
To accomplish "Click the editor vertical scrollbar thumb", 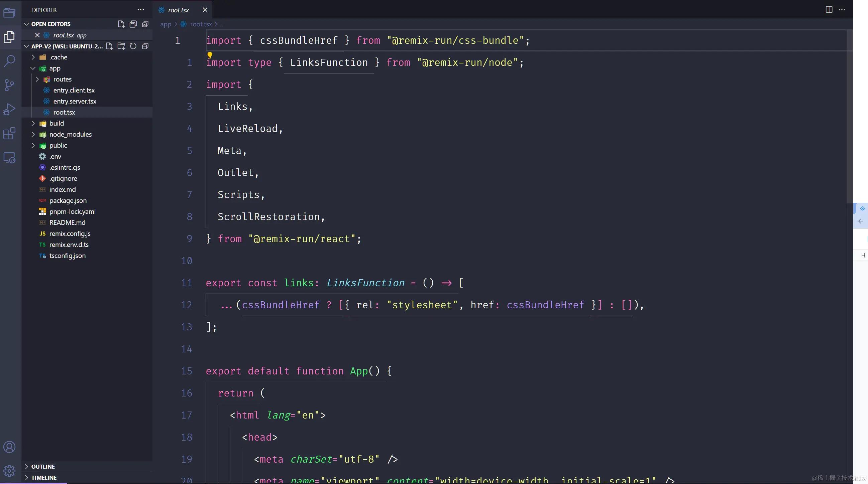I will tap(850, 116).
